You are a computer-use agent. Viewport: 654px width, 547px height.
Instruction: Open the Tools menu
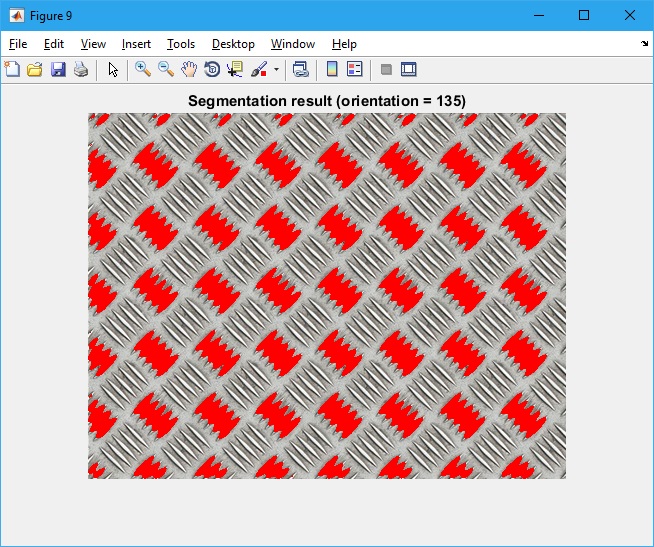[181, 44]
